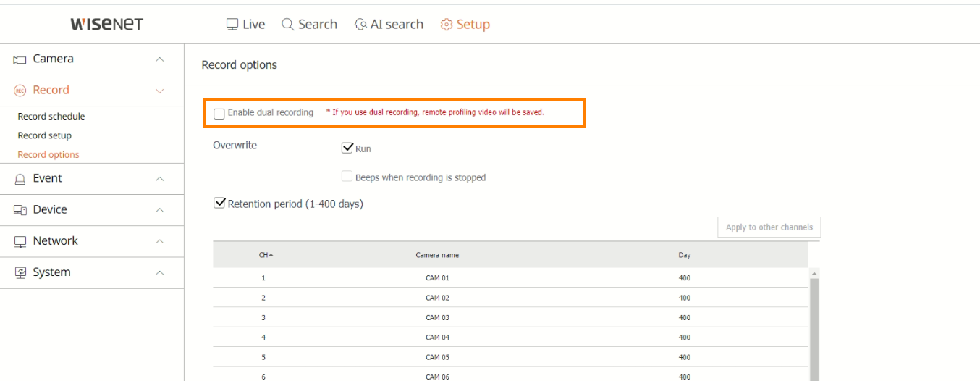Sort by the CH column header
980x381 pixels.
pyautogui.click(x=266, y=255)
